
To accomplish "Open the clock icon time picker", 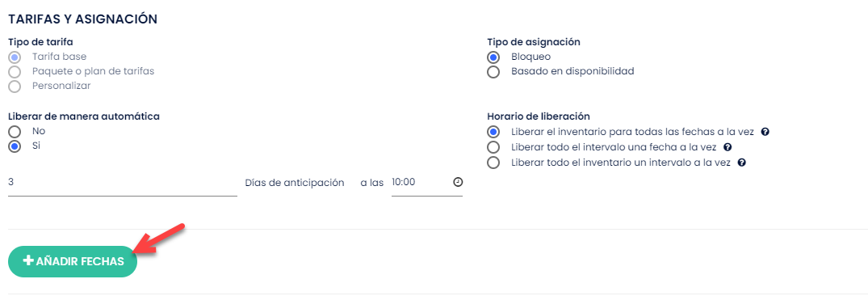I will click(458, 182).
